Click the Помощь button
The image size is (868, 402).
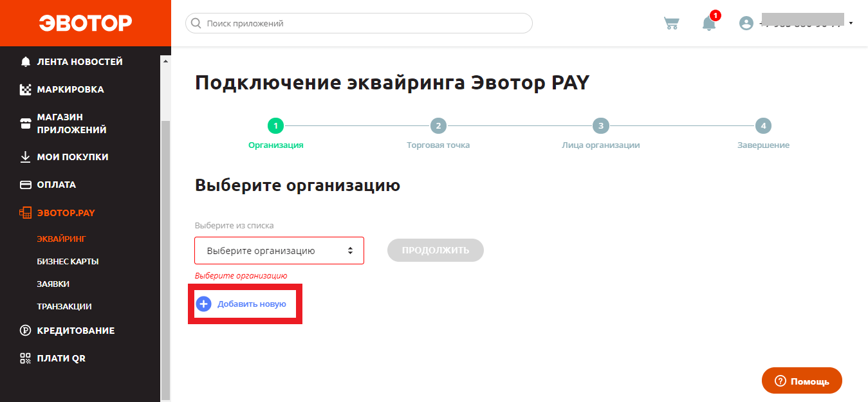click(x=802, y=381)
